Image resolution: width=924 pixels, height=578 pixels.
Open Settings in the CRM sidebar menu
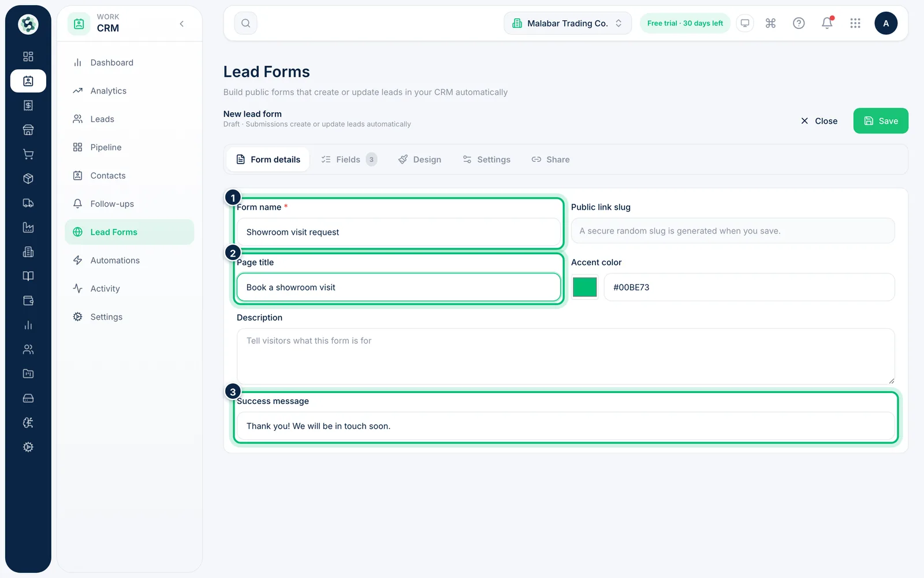[x=129, y=317]
